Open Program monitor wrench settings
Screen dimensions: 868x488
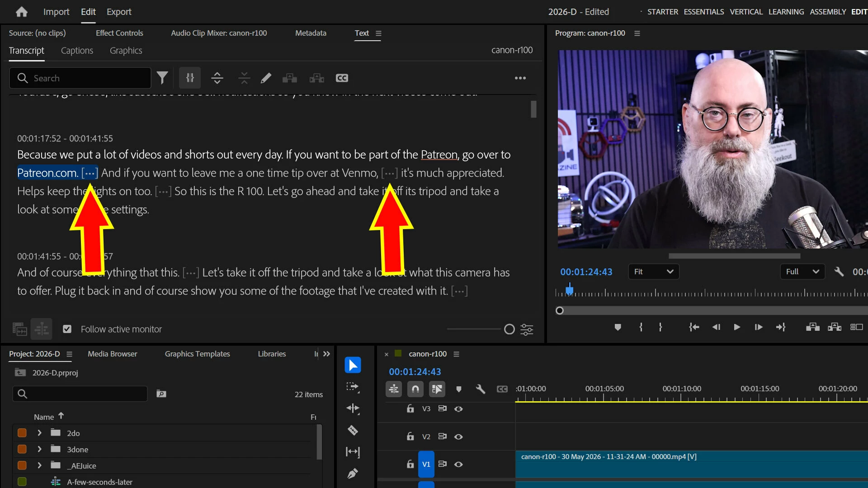tap(839, 272)
